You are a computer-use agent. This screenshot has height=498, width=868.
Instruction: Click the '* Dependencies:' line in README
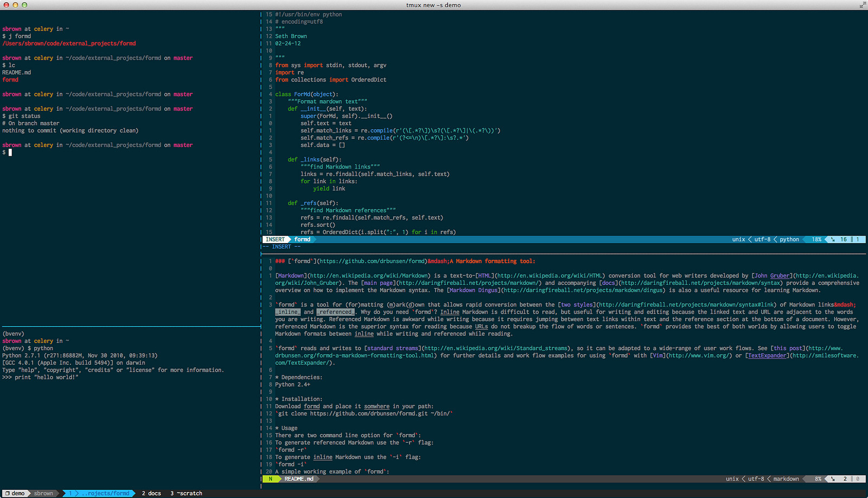(298, 377)
